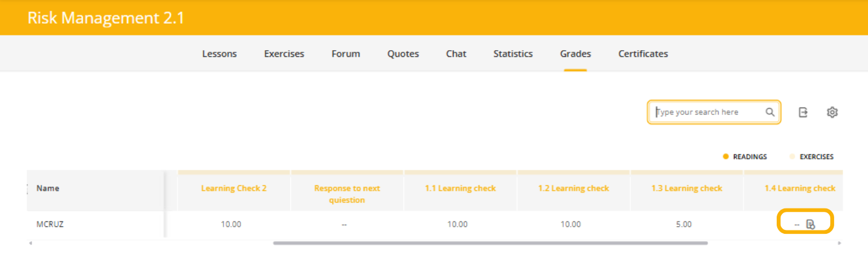
Task: Click the Learning Check 2 column header
Action: (234, 188)
